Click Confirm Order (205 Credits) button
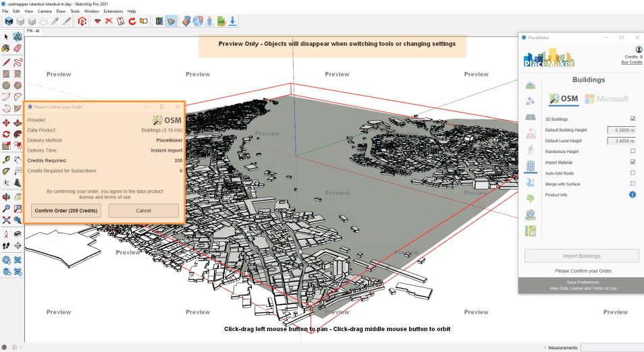 click(65, 210)
